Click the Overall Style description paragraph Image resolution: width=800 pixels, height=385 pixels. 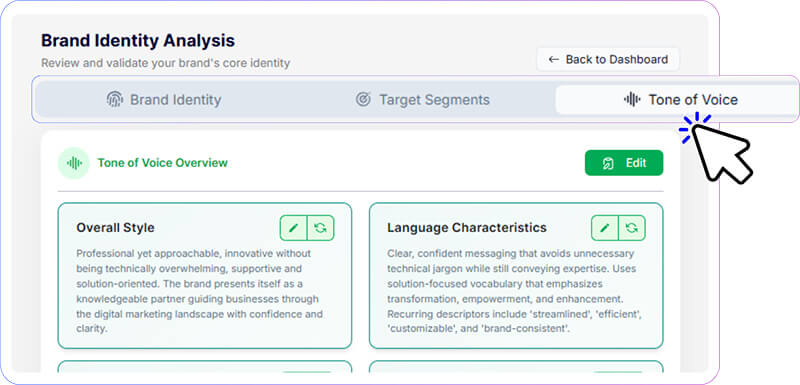[x=199, y=291]
